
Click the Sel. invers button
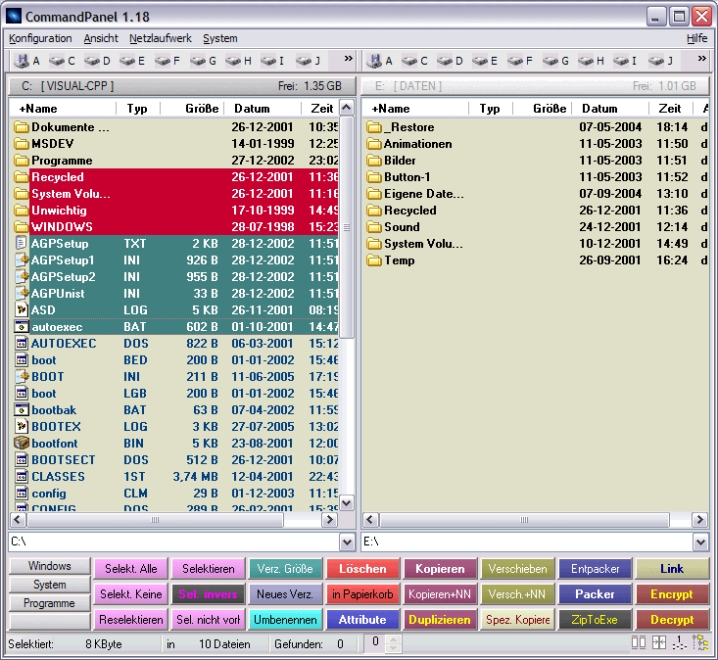[x=208, y=594]
